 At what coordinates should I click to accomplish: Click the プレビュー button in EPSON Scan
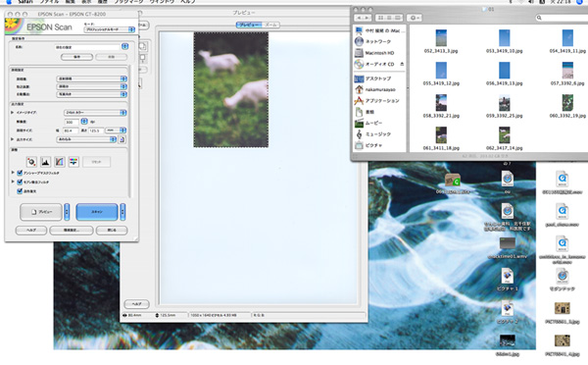(41, 212)
